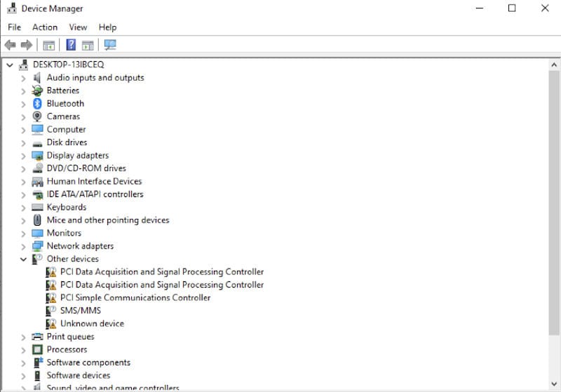Expand the Display adapters arrow

tap(24, 156)
